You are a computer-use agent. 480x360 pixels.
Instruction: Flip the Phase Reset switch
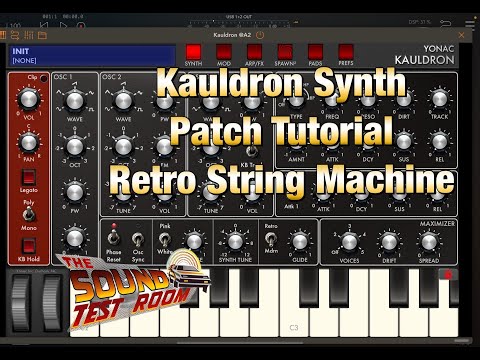click(114, 237)
